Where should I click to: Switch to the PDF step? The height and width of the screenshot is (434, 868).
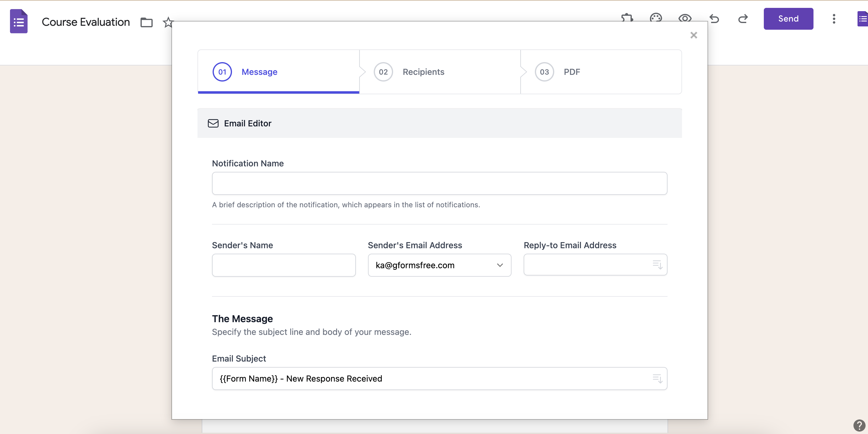pos(572,72)
